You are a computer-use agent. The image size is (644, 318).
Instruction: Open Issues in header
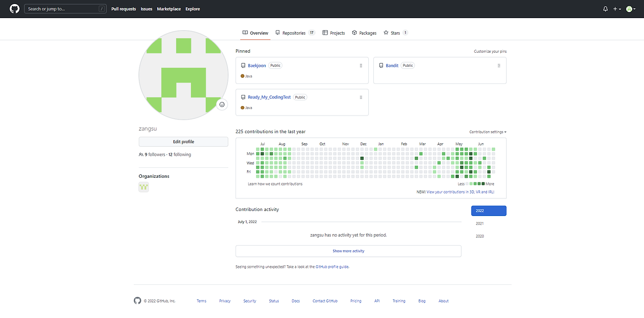click(x=146, y=9)
